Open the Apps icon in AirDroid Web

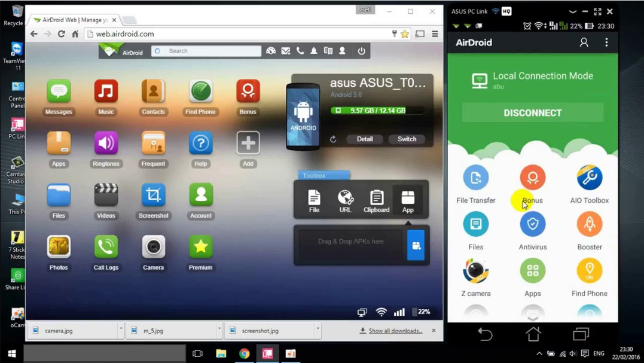pyautogui.click(x=59, y=143)
